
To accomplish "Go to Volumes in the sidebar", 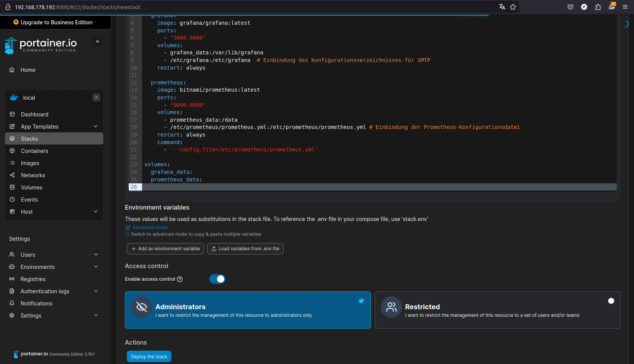I will coord(31,188).
